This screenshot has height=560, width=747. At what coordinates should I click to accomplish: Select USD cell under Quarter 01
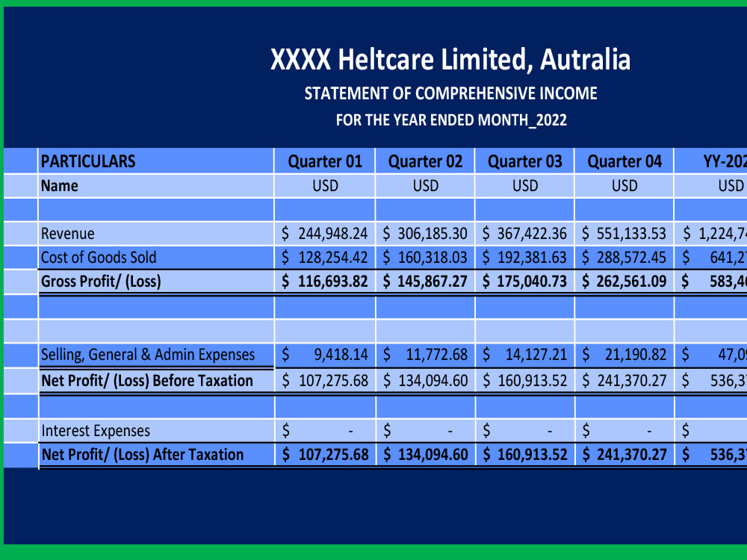point(325,186)
